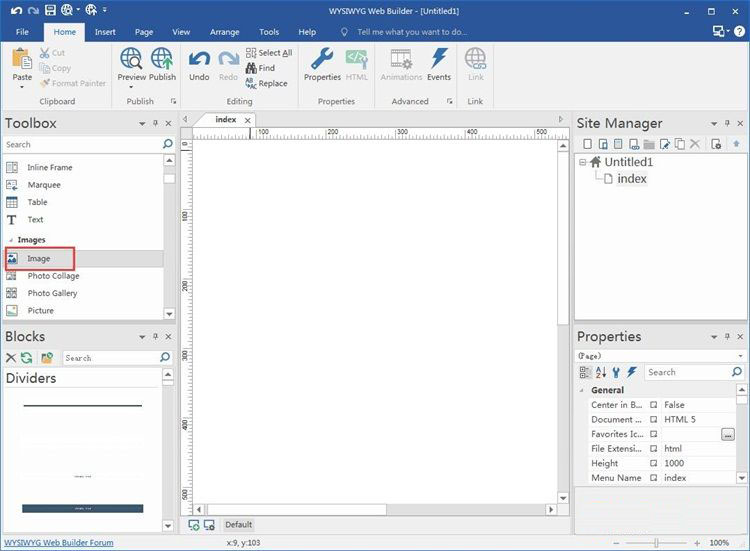Open the WYSIWYG Web Builder Forum link

[x=59, y=543]
